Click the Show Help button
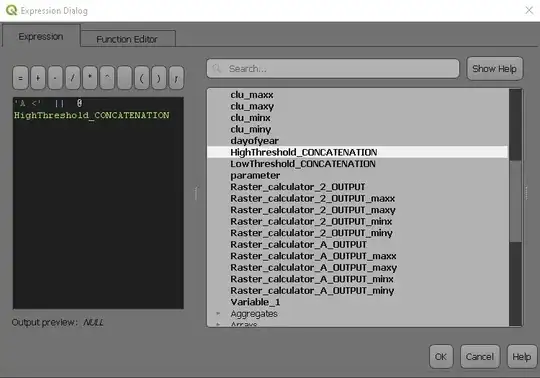Viewport: 540px width, 378px height. pos(495,69)
